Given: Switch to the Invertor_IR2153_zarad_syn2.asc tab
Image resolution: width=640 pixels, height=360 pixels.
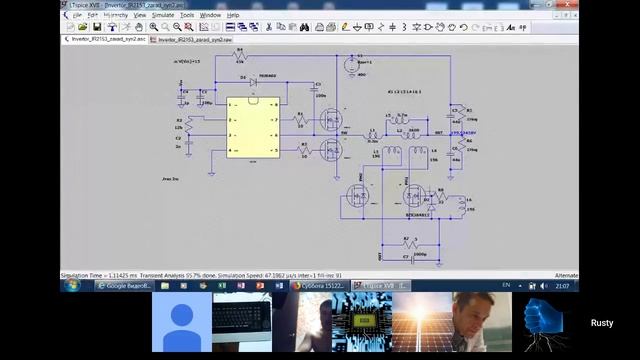Looking at the screenshot, I should tap(105, 39).
